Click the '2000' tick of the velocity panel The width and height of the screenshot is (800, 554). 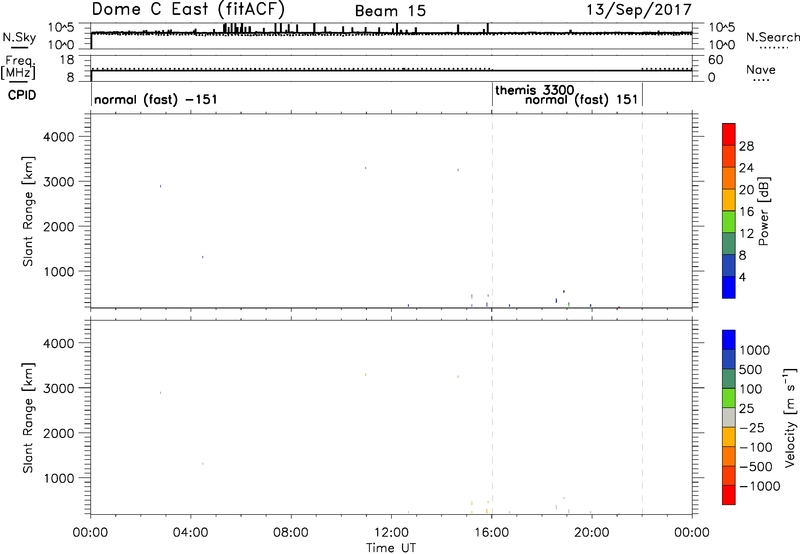point(59,433)
